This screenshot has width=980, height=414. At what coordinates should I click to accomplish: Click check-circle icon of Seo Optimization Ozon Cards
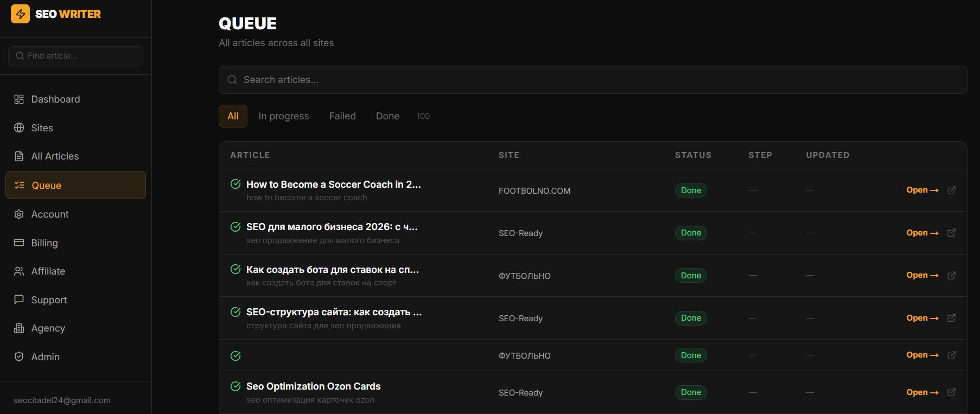pyautogui.click(x=236, y=386)
